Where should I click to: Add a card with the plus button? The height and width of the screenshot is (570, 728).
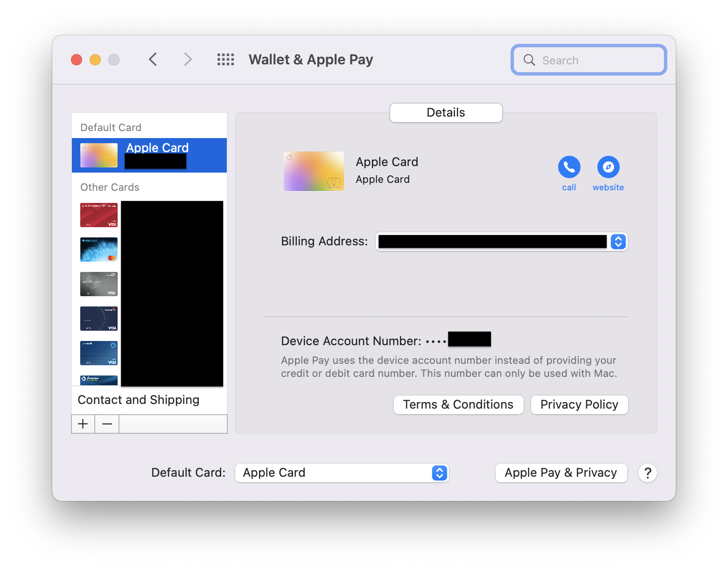[83, 424]
